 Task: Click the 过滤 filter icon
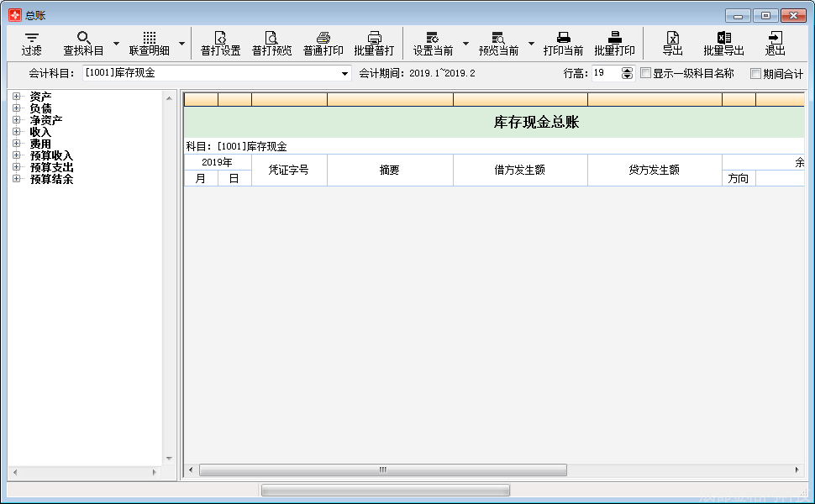tap(32, 38)
